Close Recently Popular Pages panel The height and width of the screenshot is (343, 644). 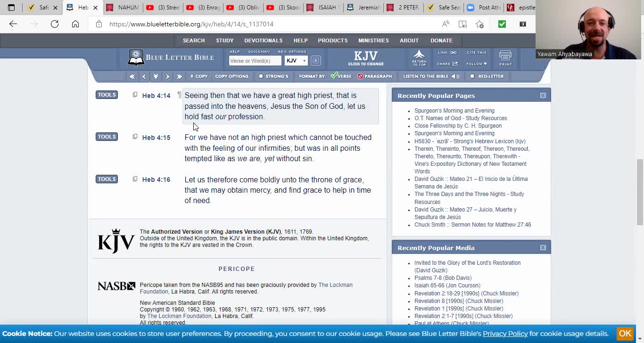point(543,95)
